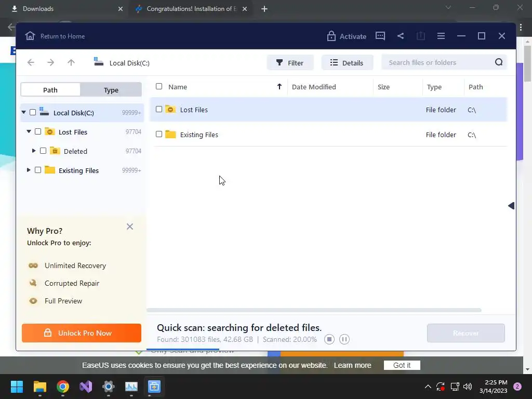The height and width of the screenshot is (399, 532).
Task: Check the Deleted tree checkbox
Action: [43, 151]
